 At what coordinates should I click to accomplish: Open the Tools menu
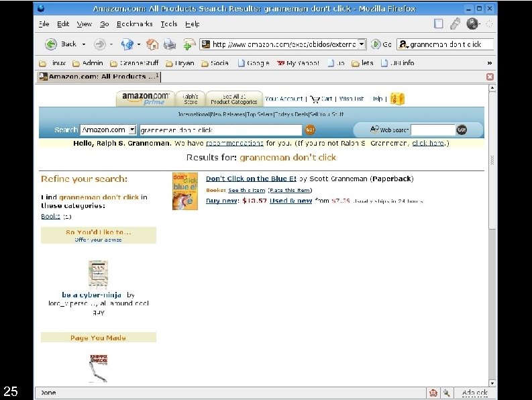coord(168,24)
